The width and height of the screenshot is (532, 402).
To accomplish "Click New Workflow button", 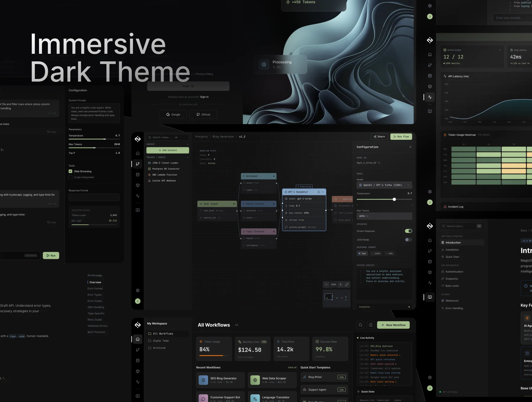I will point(393,325).
